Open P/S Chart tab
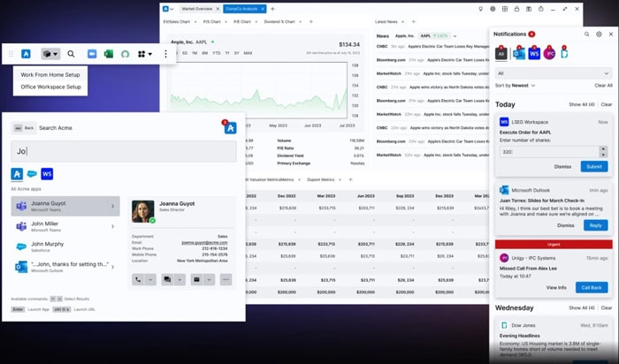The height and width of the screenshot is (364, 619). click(x=211, y=22)
